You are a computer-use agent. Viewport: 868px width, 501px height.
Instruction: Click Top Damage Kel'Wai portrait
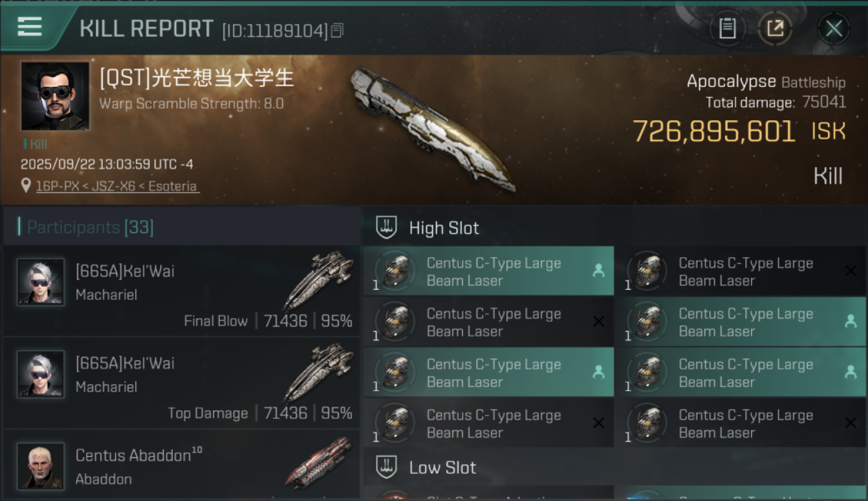click(x=41, y=374)
